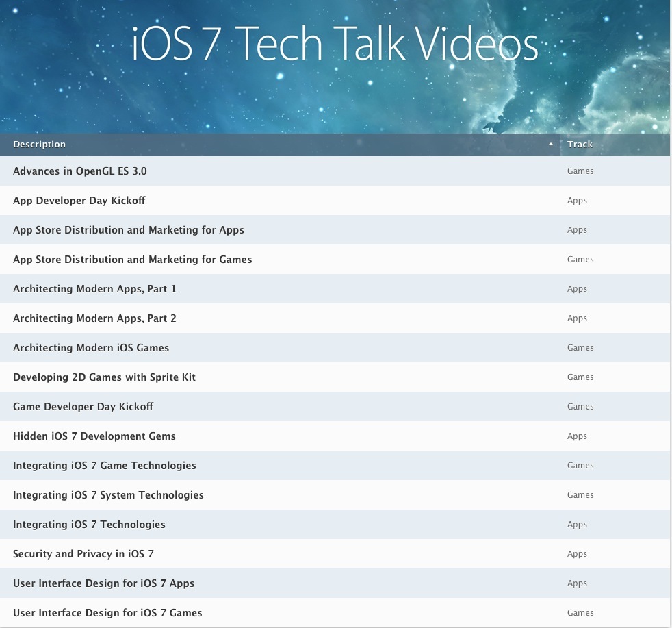
Task: Open Developing 2D Games with Sprite Kit
Action: pyautogui.click(x=104, y=377)
